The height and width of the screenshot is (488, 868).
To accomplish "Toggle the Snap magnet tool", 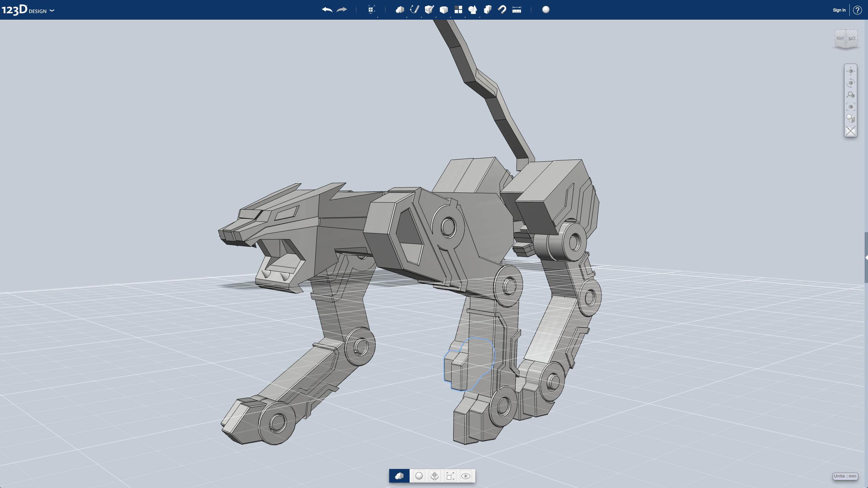I will click(x=502, y=10).
